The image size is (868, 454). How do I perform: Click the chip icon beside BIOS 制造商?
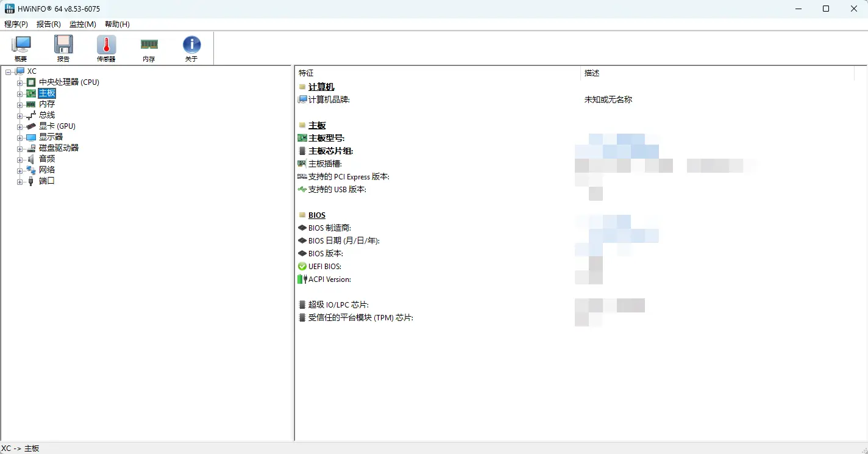pyautogui.click(x=302, y=228)
